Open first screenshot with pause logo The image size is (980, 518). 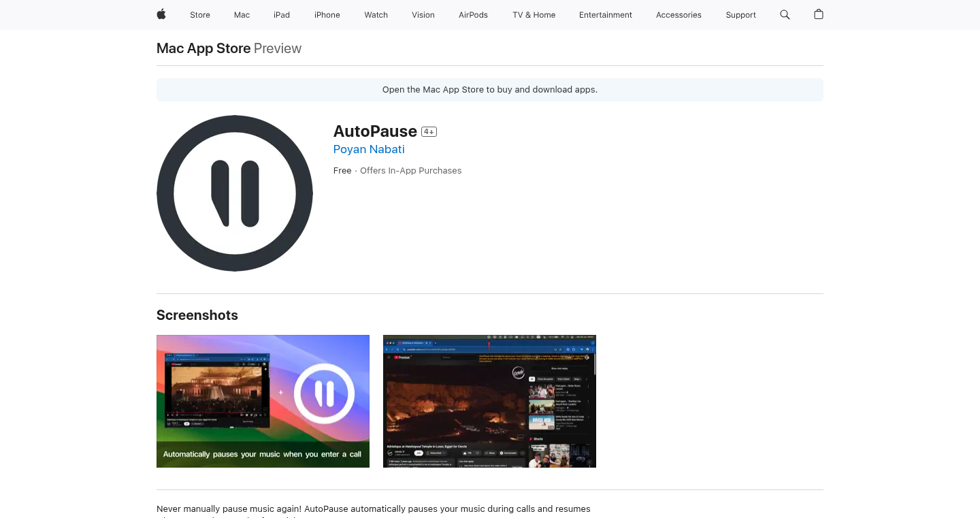coord(263,401)
